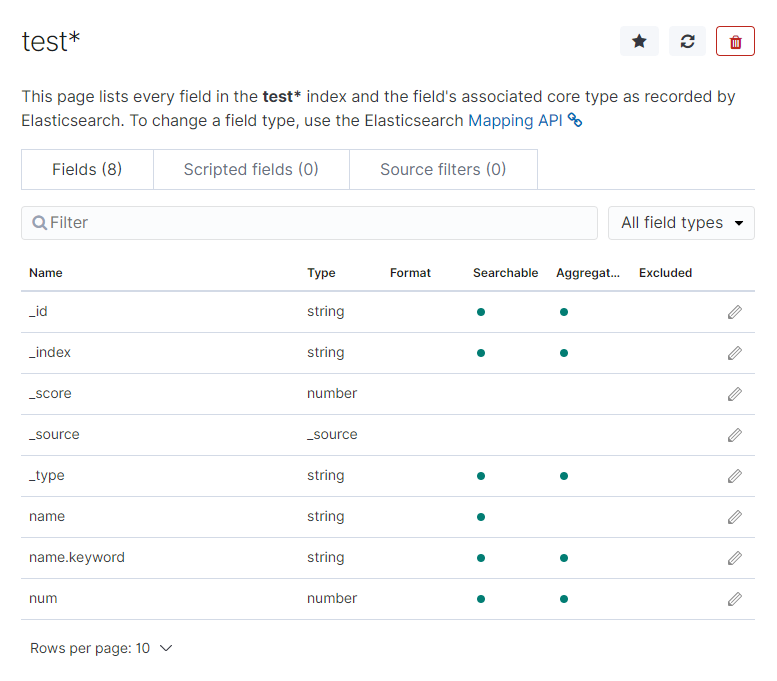Image resolution: width=777 pixels, height=681 pixels.
Task: Open the All field types dropdown
Action: [681, 223]
